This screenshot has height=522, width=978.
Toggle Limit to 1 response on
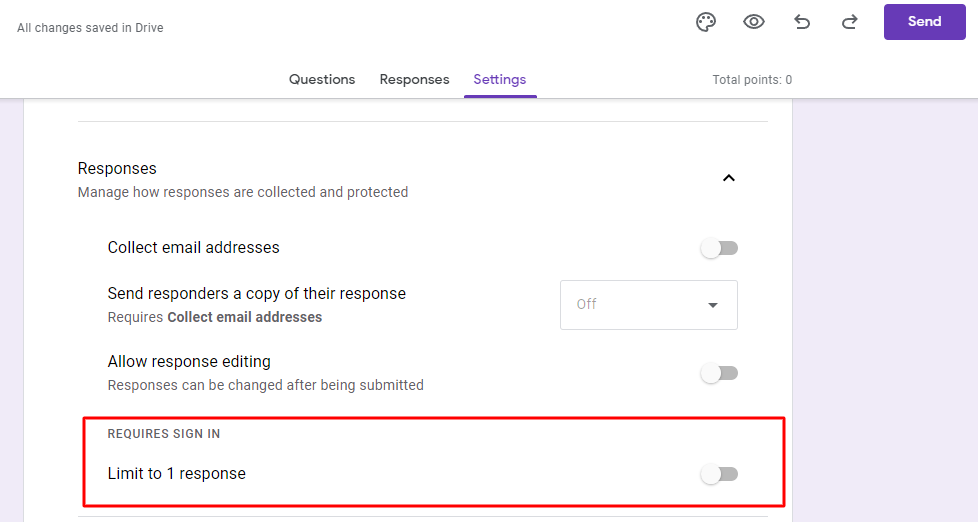click(719, 474)
